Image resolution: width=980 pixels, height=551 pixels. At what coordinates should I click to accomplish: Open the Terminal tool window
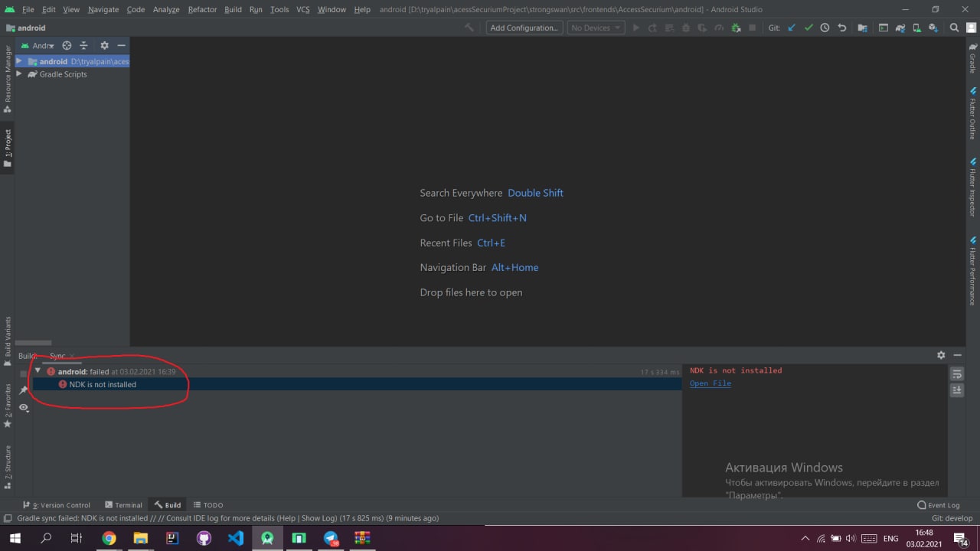pyautogui.click(x=122, y=505)
